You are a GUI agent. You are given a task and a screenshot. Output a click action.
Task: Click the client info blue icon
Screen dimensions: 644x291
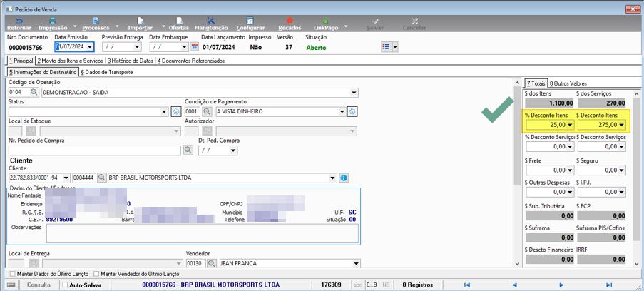(344, 178)
